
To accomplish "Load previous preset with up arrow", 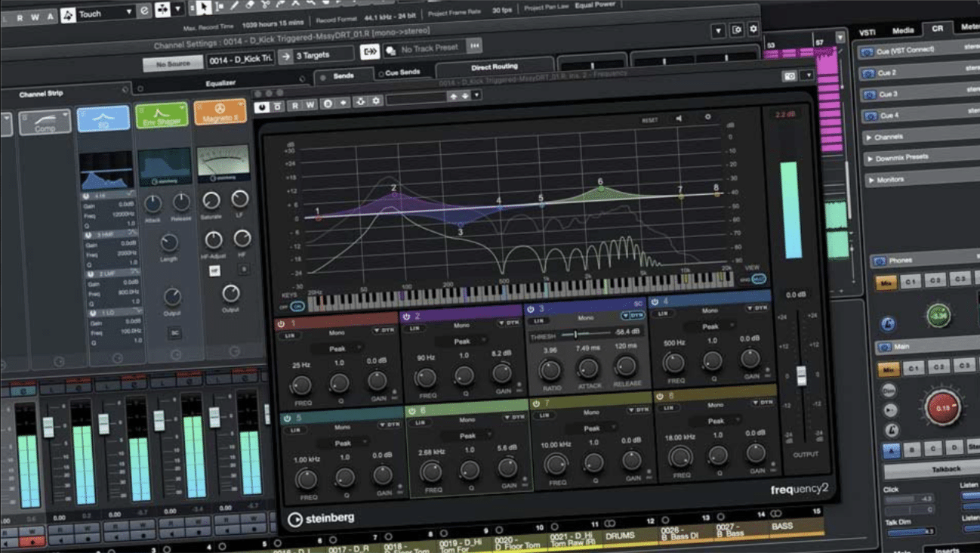I will point(453,97).
